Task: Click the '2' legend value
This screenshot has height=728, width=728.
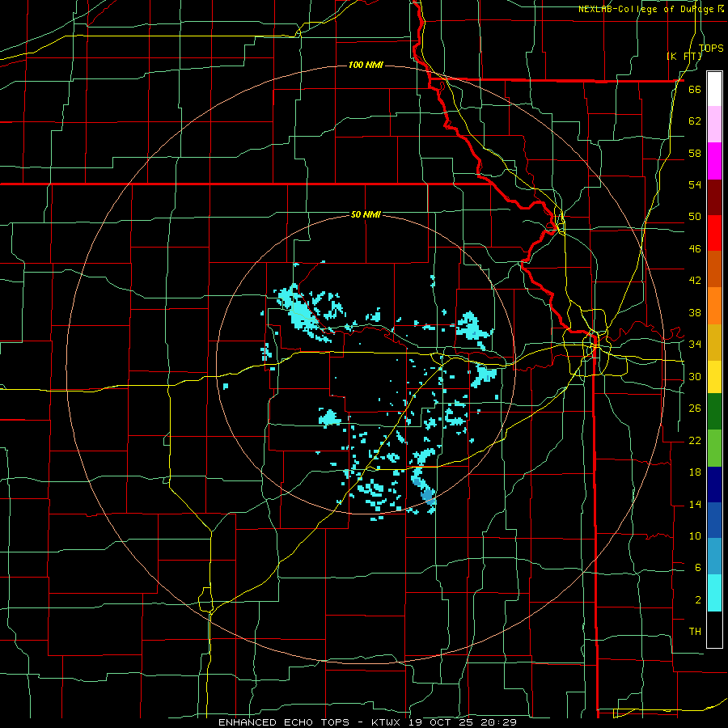Action: 698,600
